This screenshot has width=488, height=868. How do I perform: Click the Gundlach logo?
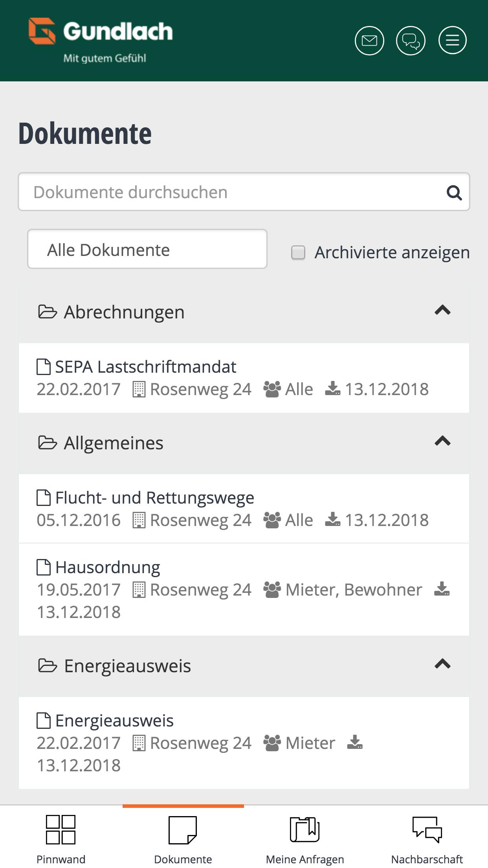[101, 40]
